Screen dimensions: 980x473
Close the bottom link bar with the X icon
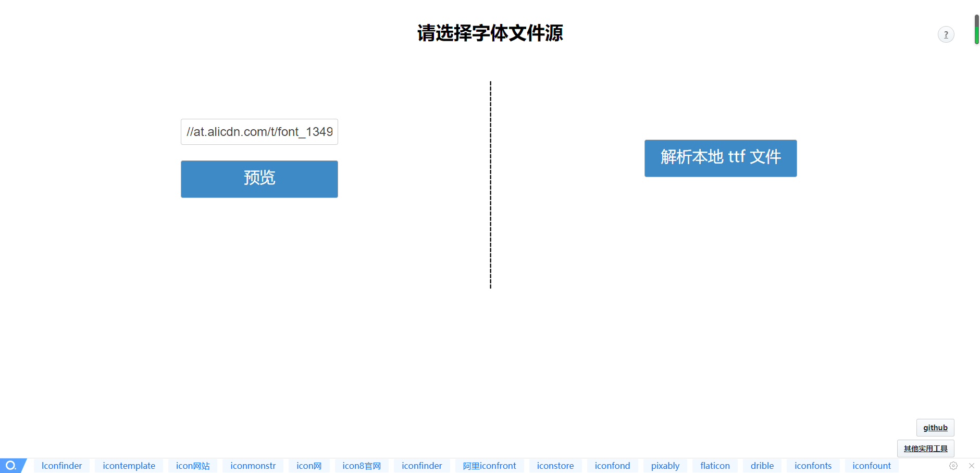[x=970, y=466]
